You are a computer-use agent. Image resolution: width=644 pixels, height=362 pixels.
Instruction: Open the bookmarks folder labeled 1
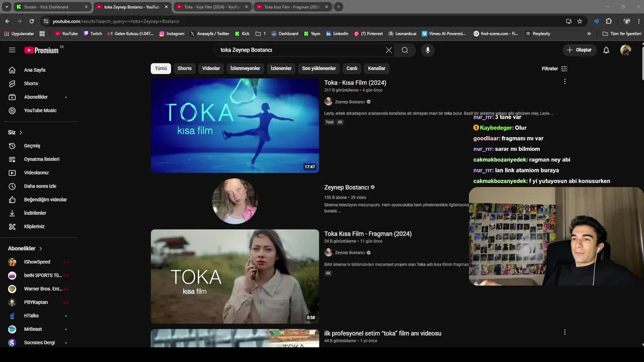coord(261,34)
